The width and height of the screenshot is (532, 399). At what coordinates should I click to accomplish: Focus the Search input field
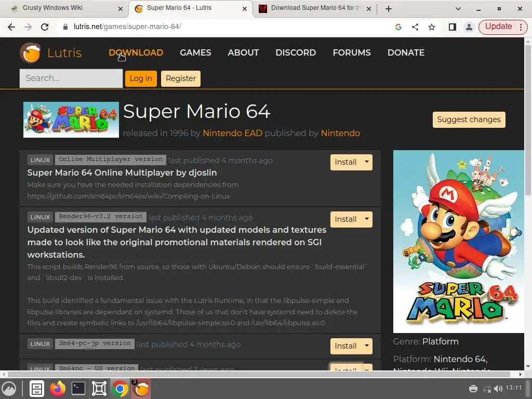[71, 78]
